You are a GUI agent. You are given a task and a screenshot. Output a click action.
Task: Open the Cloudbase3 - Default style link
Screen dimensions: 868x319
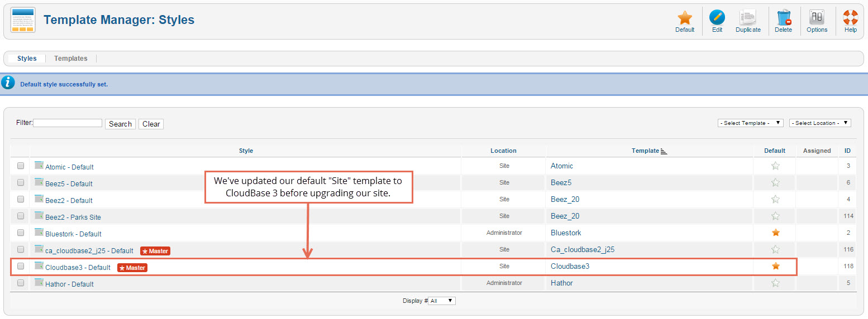tap(78, 267)
